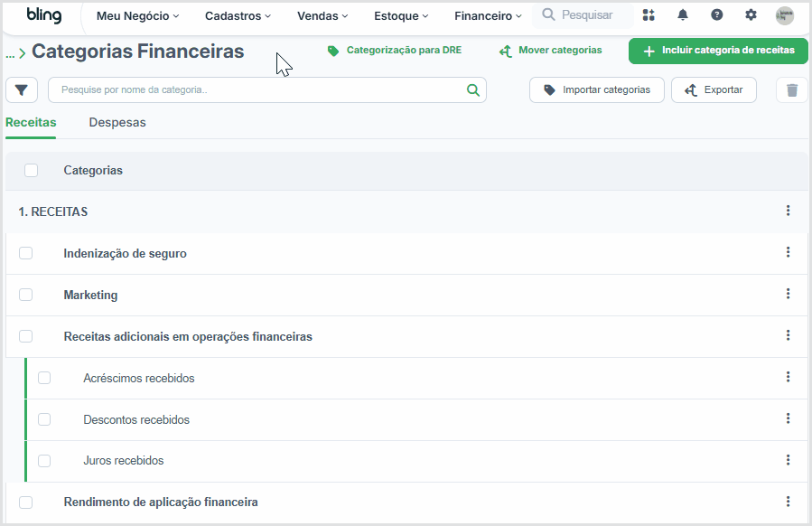Click Mover categorias link
The width and height of the screenshot is (812, 526).
(550, 51)
